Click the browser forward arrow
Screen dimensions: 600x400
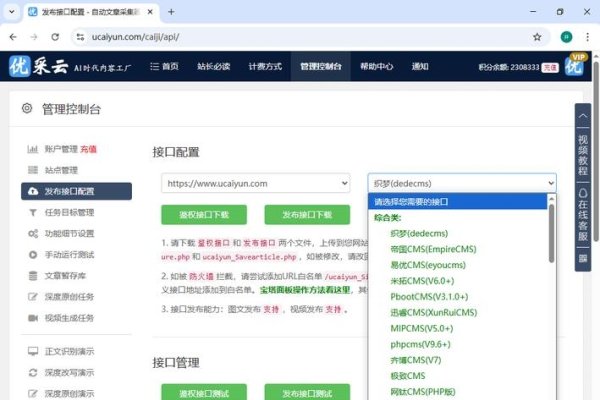(34, 37)
